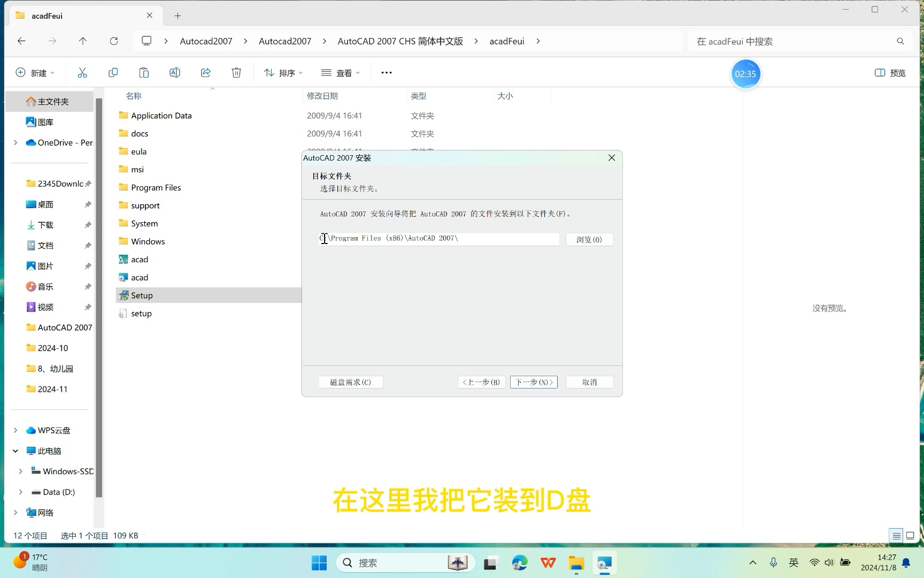Click the Share icon in toolbar
The height and width of the screenshot is (578, 924).
tap(206, 73)
